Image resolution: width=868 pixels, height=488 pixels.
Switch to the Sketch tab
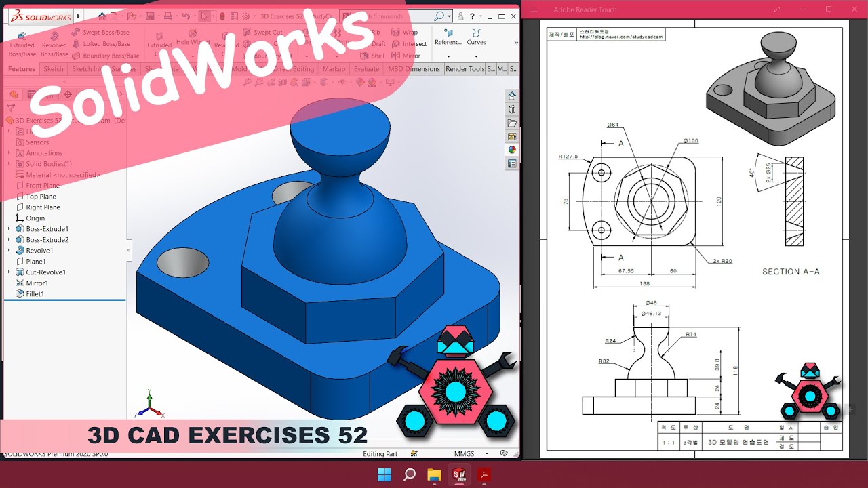(x=54, y=69)
